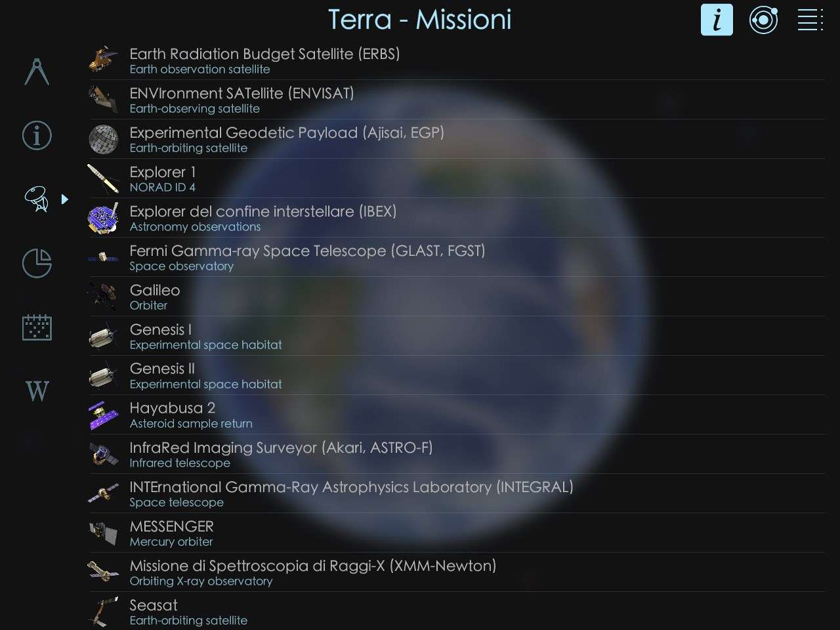Select the missions satellite-dish sidebar icon
The height and width of the screenshot is (630, 840).
(37, 199)
